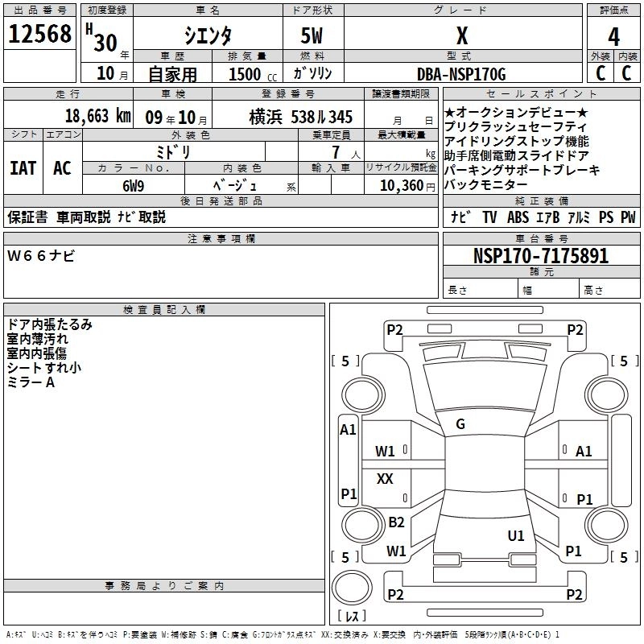
Task: Click the B2 dent marker on the car diagram
Action: point(396,522)
